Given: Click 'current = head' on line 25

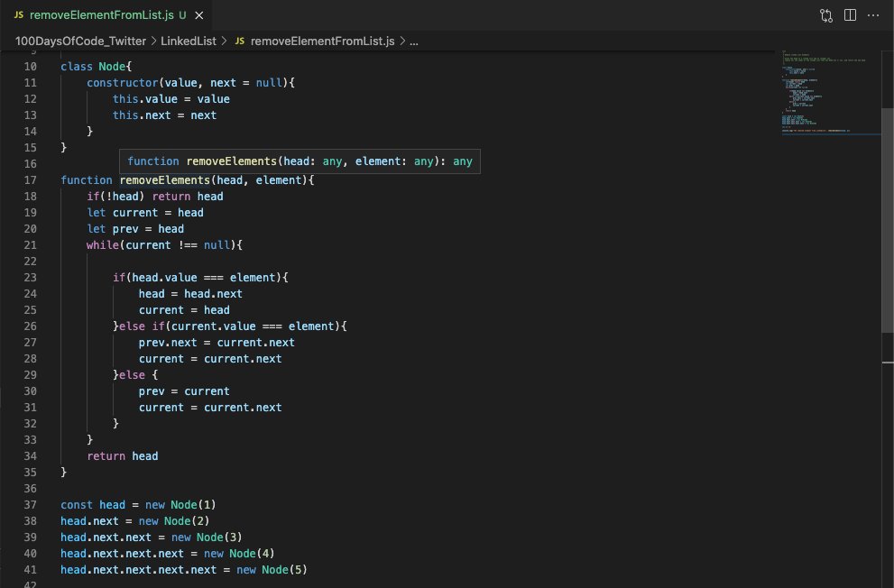Looking at the screenshot, I should [184, 310].
